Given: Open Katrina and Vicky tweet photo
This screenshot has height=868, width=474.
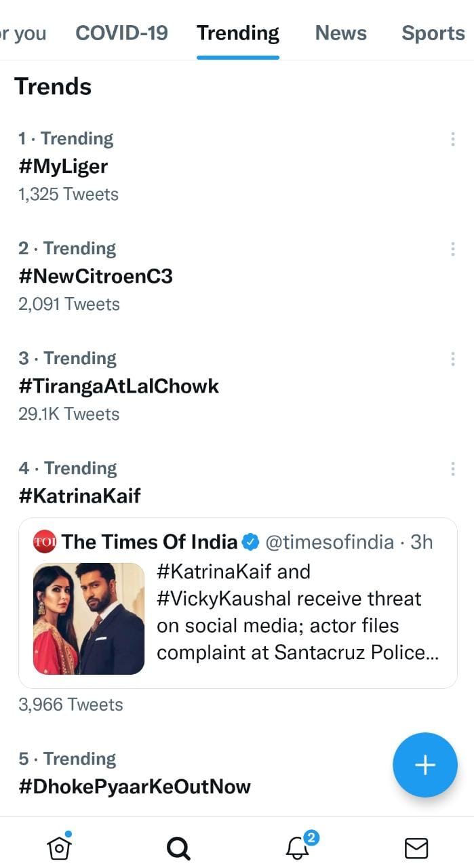Looking at the screenshot, I should (x=89, y=618).
